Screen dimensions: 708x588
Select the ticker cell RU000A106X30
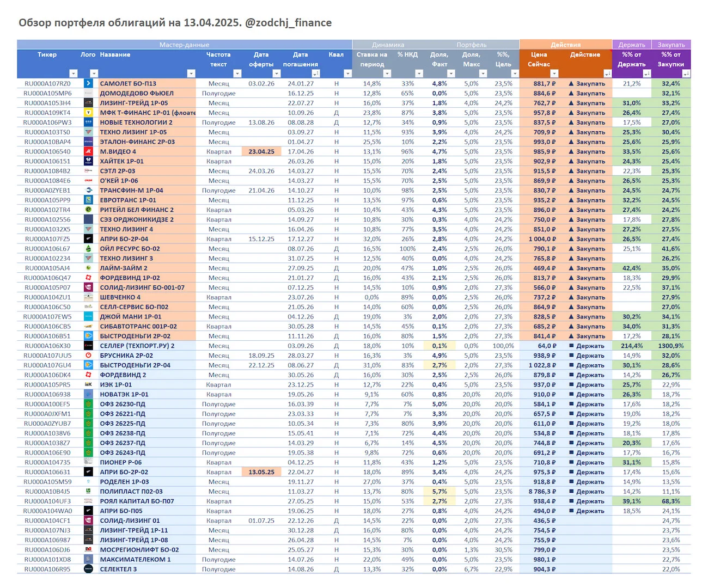(47, 346)
